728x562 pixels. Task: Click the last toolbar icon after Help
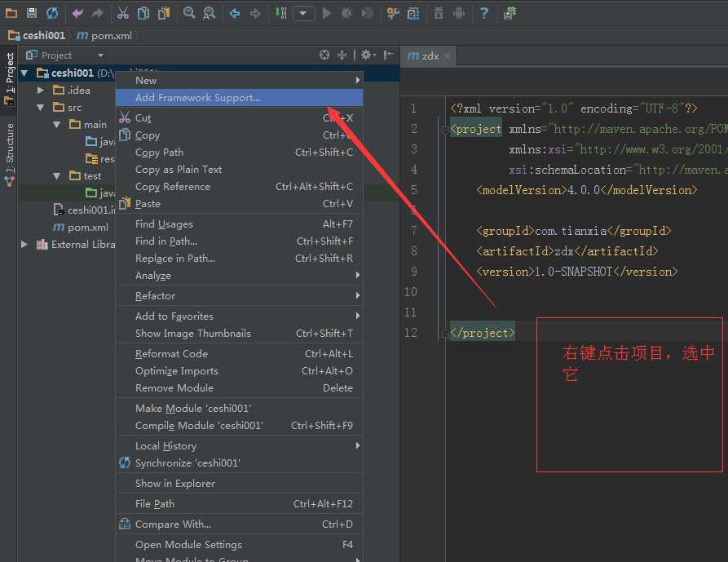[x=510, y=14]
